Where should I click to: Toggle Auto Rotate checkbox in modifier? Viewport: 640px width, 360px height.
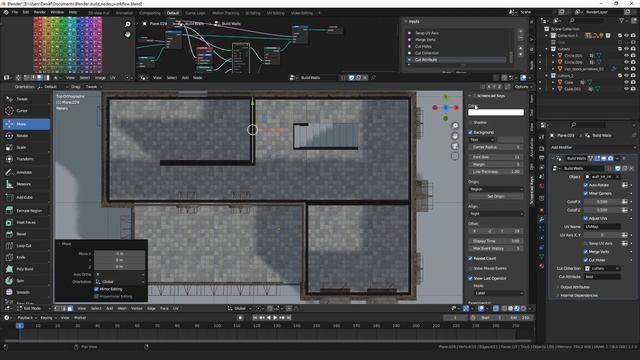point(586,185)
